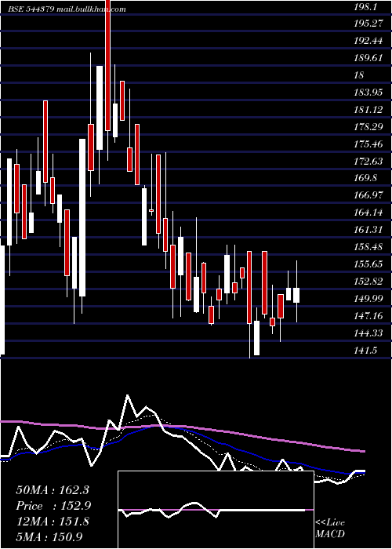Click the 50MA : 162.3 readout

tap(53, 490)
